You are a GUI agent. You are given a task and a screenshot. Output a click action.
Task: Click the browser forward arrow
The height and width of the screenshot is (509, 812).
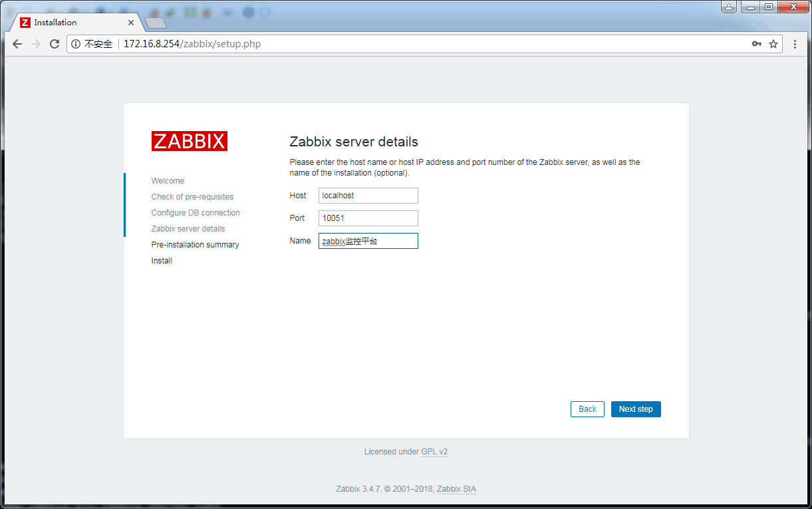tap(36, 44)
